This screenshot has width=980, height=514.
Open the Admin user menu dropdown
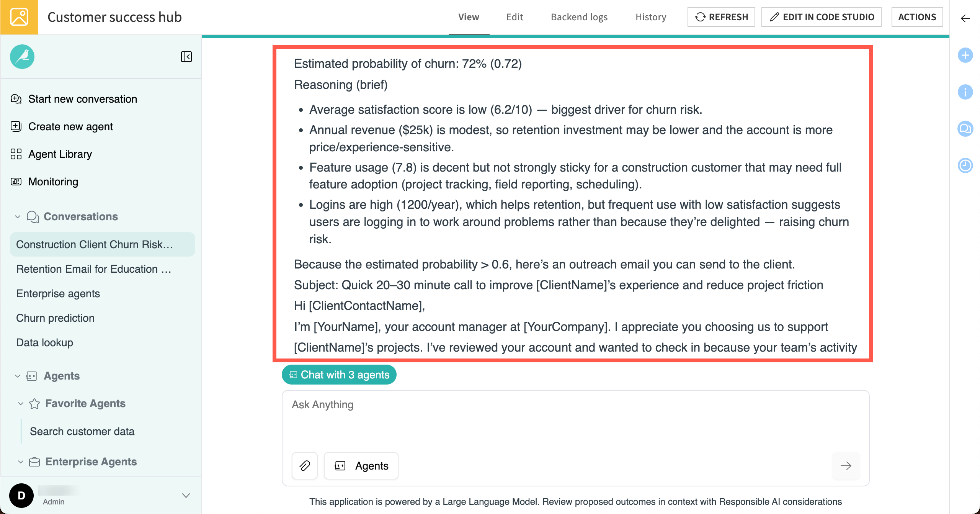[186, 495]
